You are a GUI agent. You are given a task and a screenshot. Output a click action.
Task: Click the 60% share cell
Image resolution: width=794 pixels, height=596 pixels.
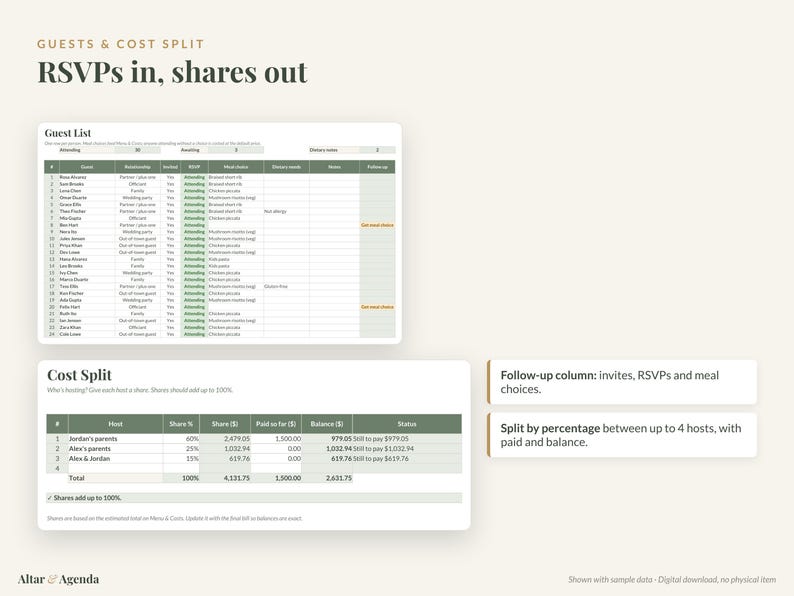[181, 439]
